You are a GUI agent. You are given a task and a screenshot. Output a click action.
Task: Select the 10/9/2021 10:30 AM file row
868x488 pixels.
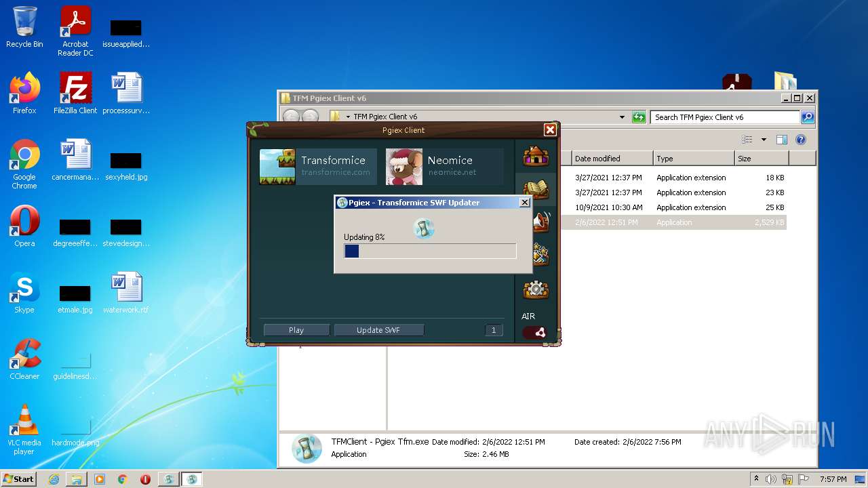[x=673, y=207]
